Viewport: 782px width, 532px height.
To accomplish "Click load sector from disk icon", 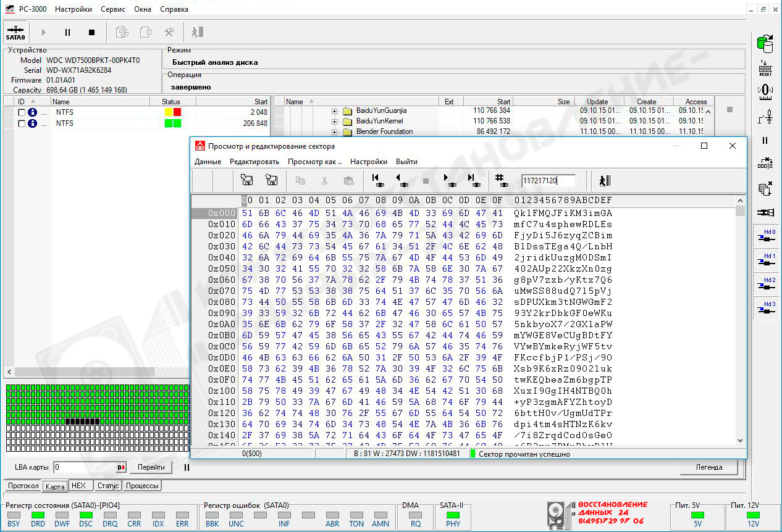I will pos(246,180).
